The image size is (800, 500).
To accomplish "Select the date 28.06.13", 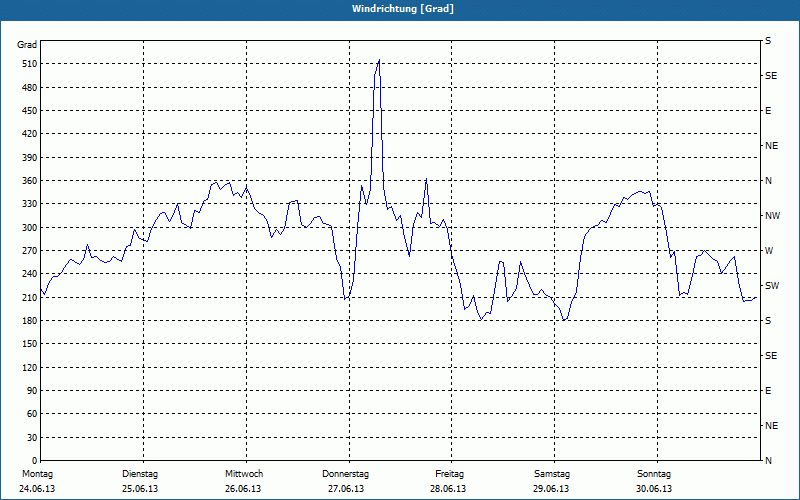I will pyautogui.click(x=448, y=489).
